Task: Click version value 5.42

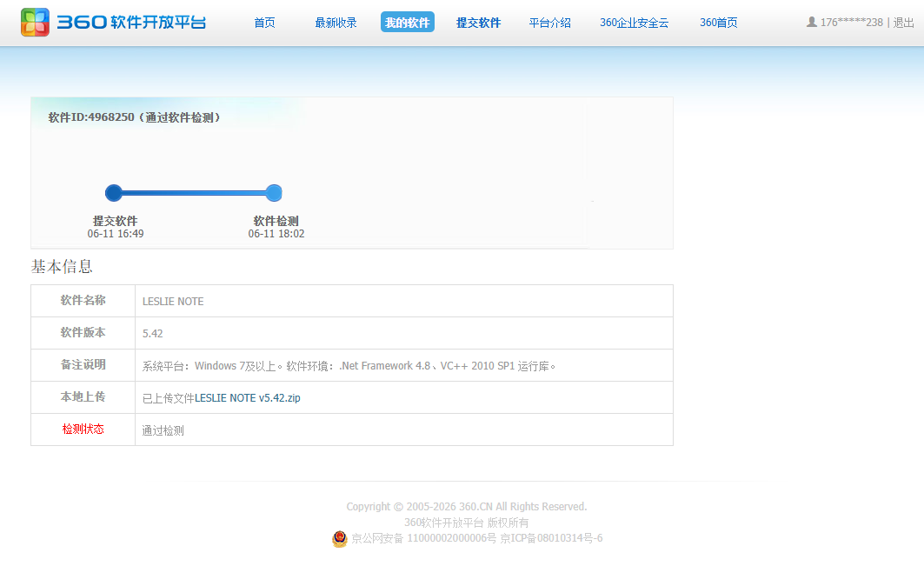Action: 153,334
